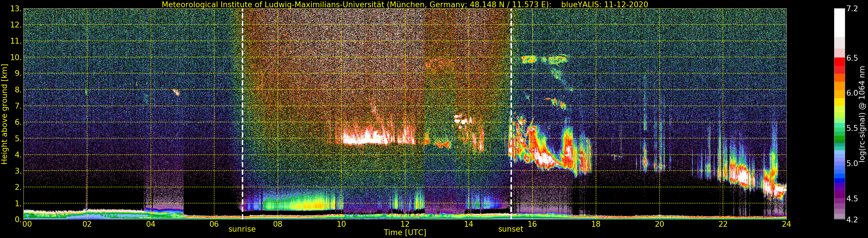The height and width of the screenshot is (238, 868).
Task: Click the '12.' height tick label
Action: [x=16, y=25]
